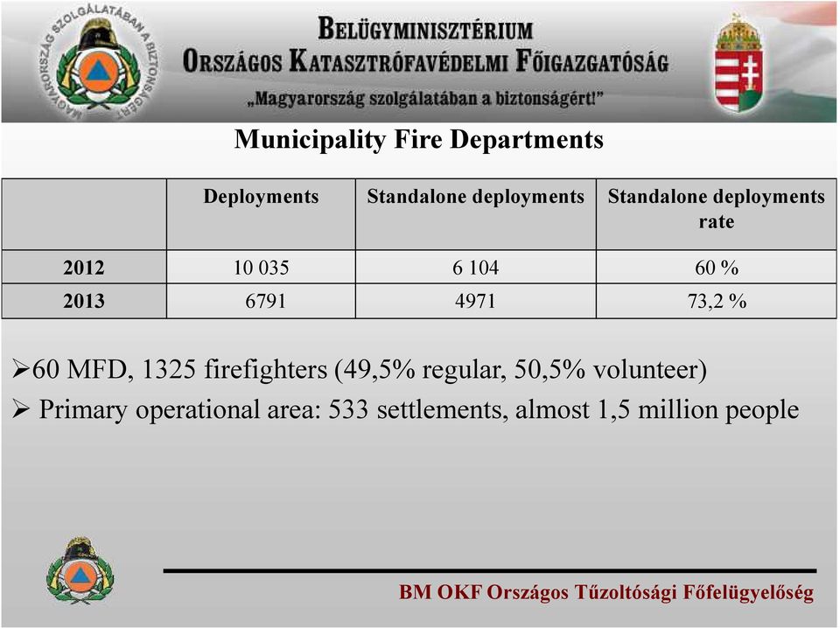Select the '10 035' deployments cell
This screenshot has height=628, width=840.
click(x=261, y=267)
